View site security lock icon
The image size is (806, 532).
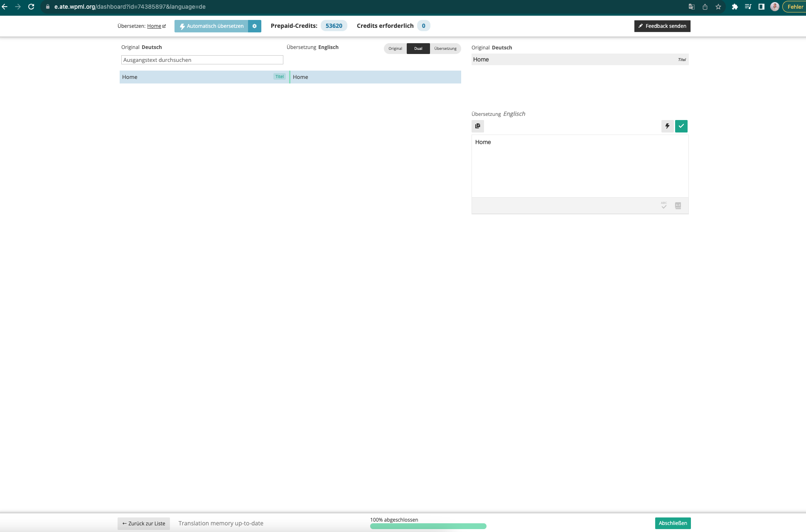48,7
